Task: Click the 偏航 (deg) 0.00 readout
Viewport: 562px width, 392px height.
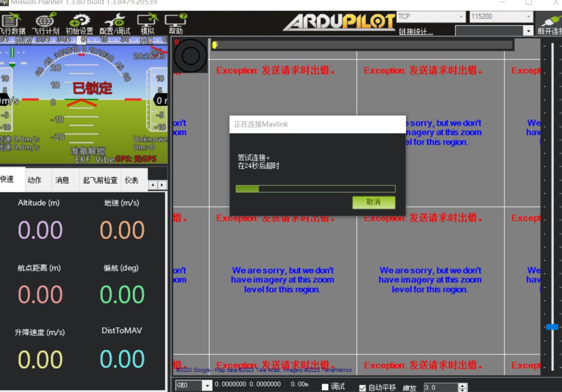Action: pos(122,295)
